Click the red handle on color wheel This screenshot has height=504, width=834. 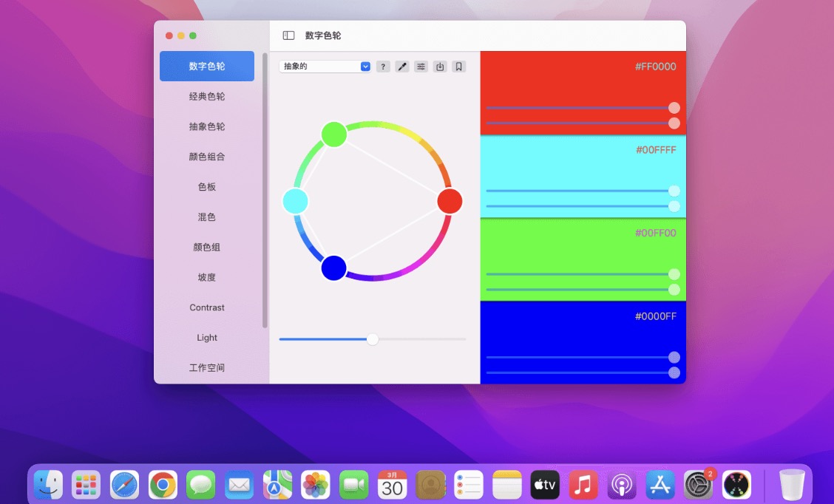[450, 201]
